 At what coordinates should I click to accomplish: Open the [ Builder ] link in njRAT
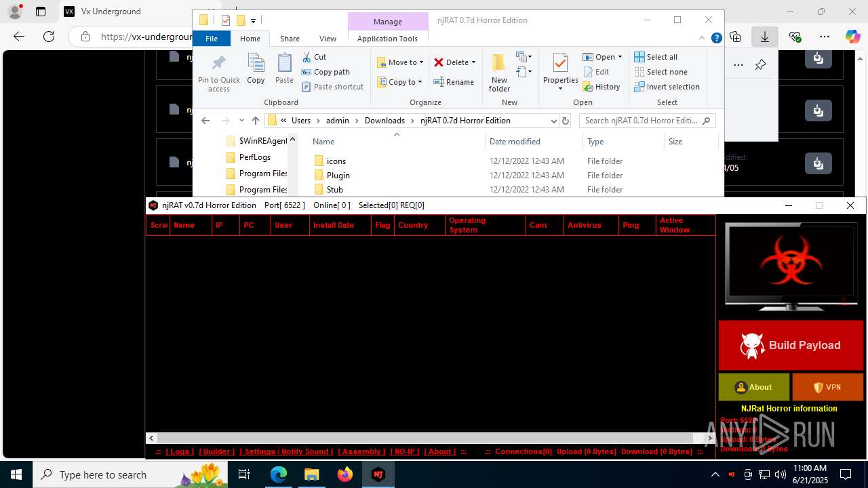click(217, 451)
